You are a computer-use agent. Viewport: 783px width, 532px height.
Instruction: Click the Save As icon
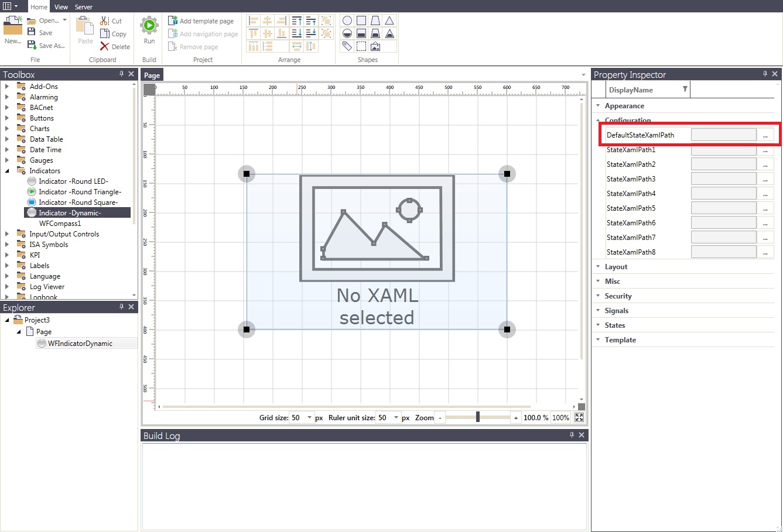[x=32, y=45]
